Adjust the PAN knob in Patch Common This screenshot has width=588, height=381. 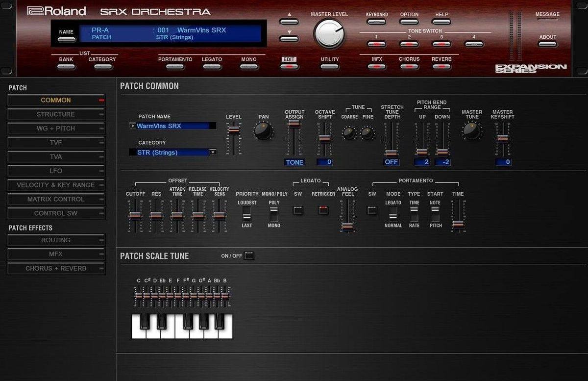(263, 131)
